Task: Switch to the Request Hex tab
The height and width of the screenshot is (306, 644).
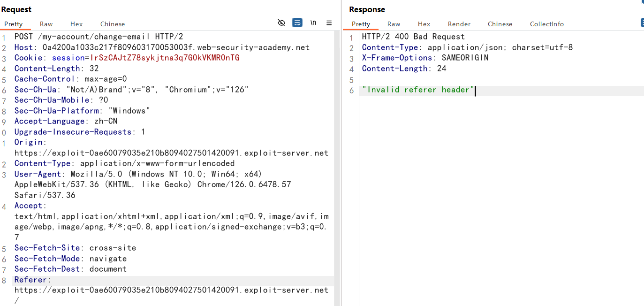Action: 76,24
